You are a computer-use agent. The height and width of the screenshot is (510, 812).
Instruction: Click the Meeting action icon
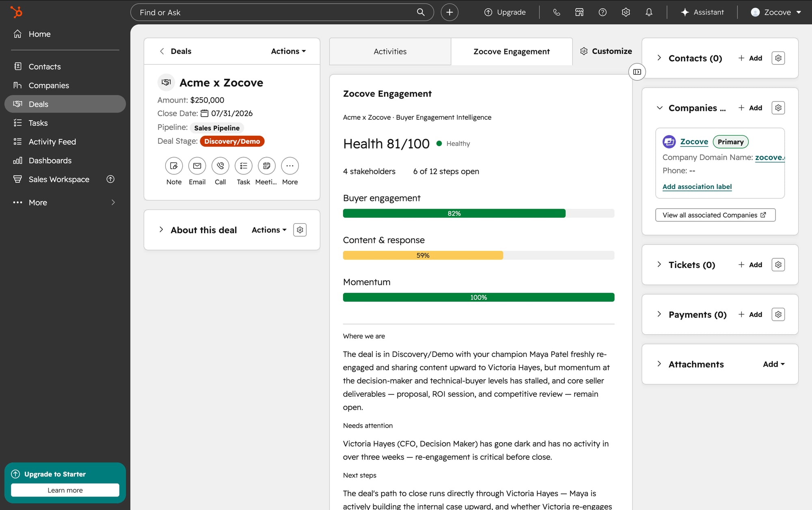click(x=266, y=166)
